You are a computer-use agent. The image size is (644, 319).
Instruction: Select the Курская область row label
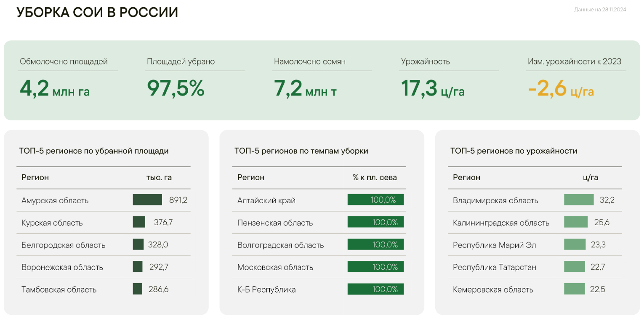pyautogui.click(x=52, y=223)
